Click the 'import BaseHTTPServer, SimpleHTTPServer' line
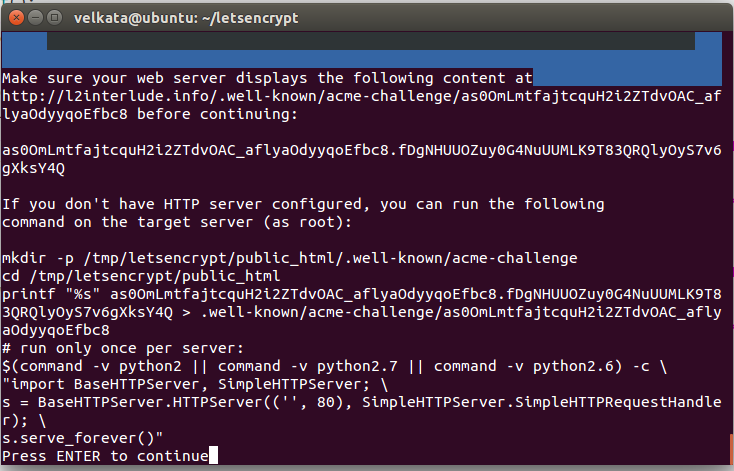This screenshot has width=734, height=471. [195, 384]
